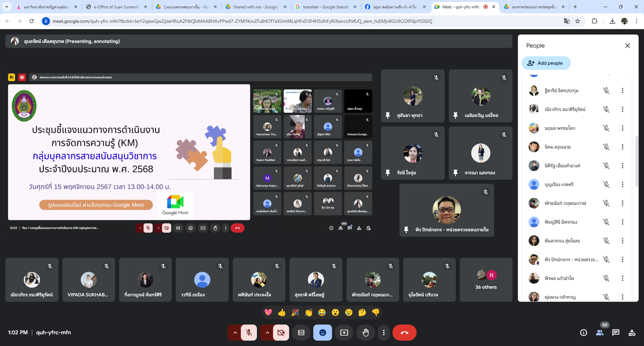Expand video settings arrow beside camera
This screenshot has height=346, width=644.
pyautogui.click(x=267, y=333)
